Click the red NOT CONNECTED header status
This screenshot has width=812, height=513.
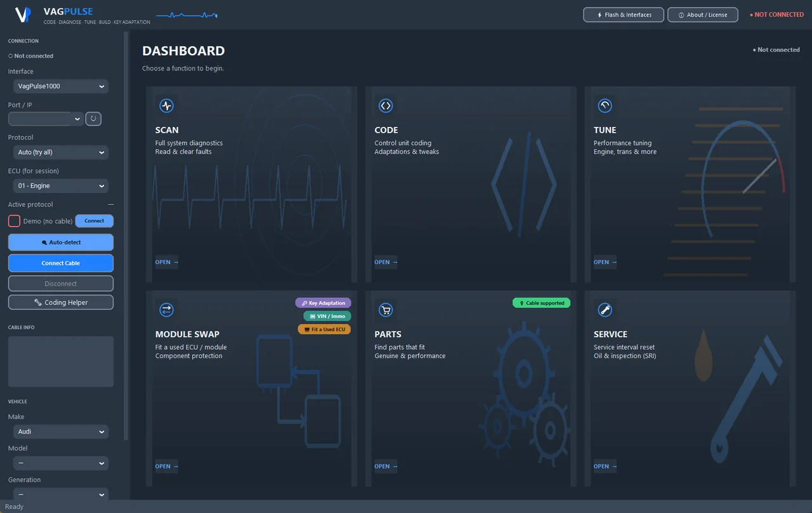(x=777, y=15)
